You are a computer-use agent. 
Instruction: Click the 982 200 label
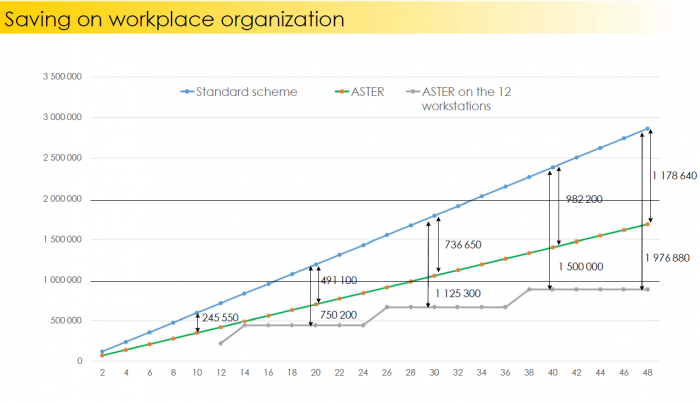point(584,199)
